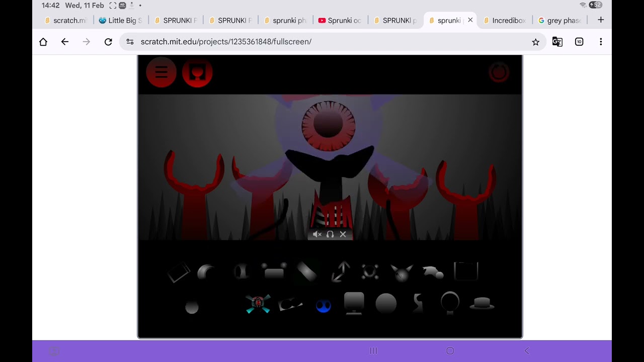
Task: Pick the grey bowler hat icon
Action: coord(482,303)
